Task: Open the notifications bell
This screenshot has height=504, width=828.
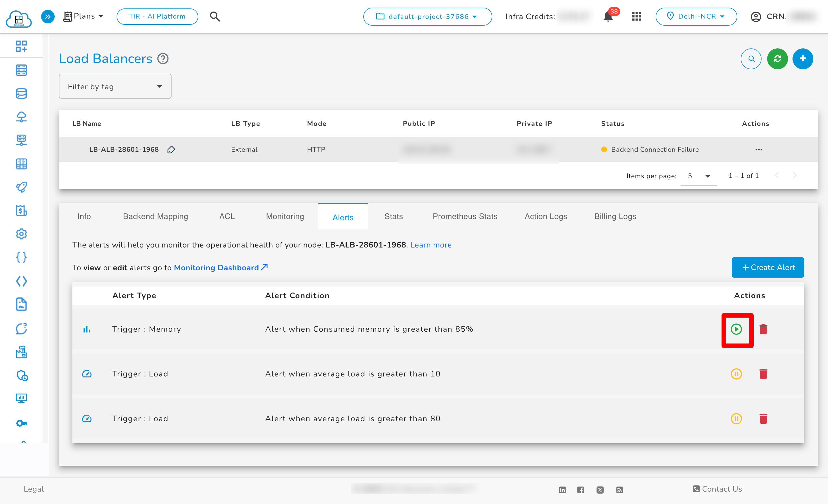Action: pos(608,16)
